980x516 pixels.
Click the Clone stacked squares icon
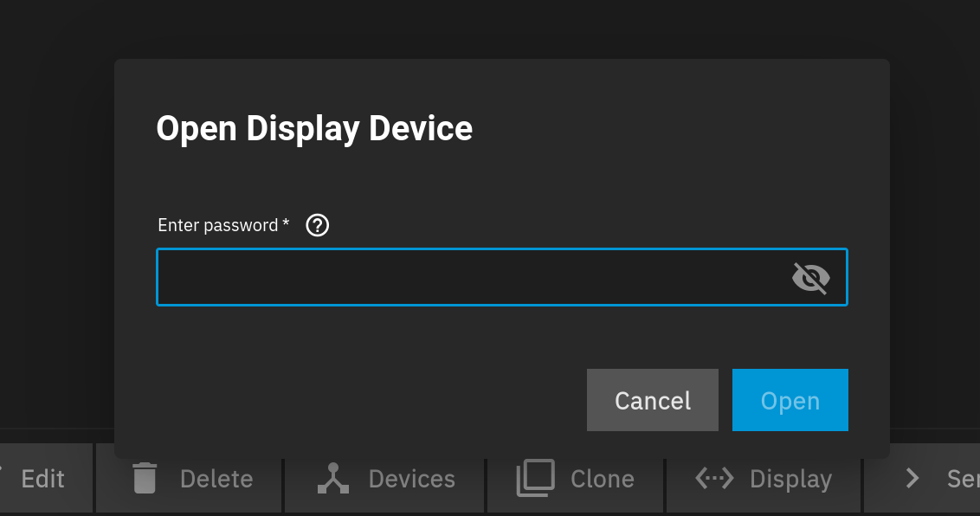(536, 478)
